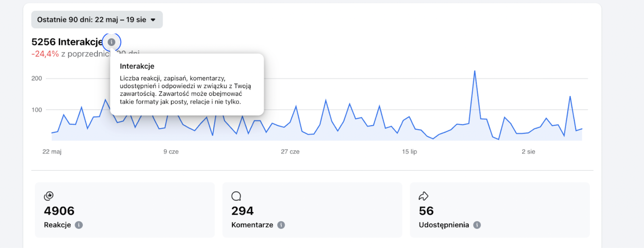Click the red -24,4% change value
644x248 pixels.
coord(45,54)
